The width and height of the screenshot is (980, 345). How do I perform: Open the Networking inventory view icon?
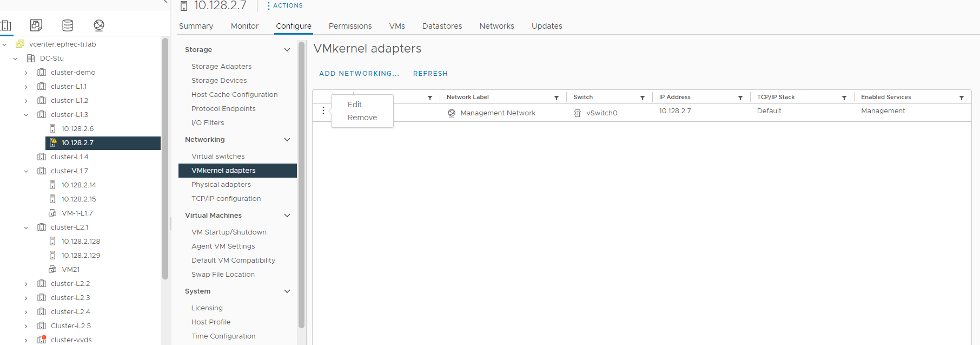tap(99, 25)
